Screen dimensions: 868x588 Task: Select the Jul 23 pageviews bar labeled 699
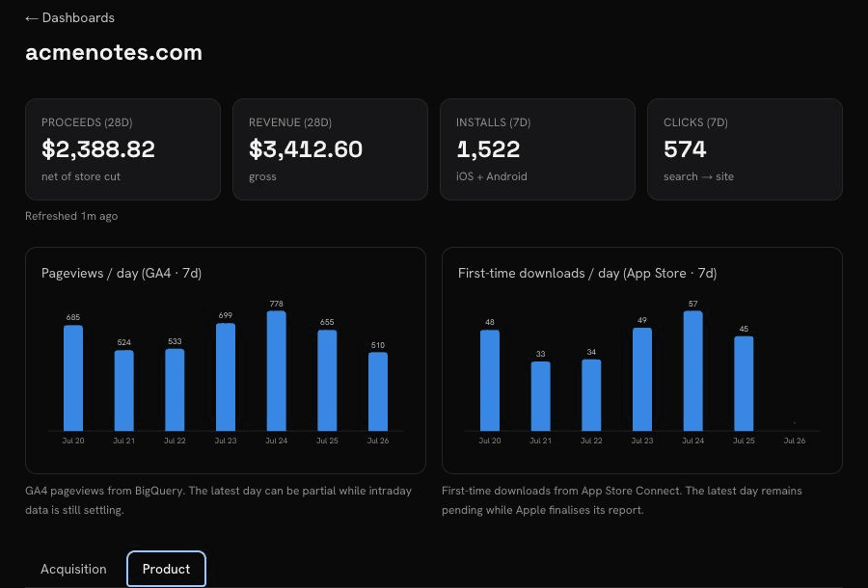click(x=226, y=377)
